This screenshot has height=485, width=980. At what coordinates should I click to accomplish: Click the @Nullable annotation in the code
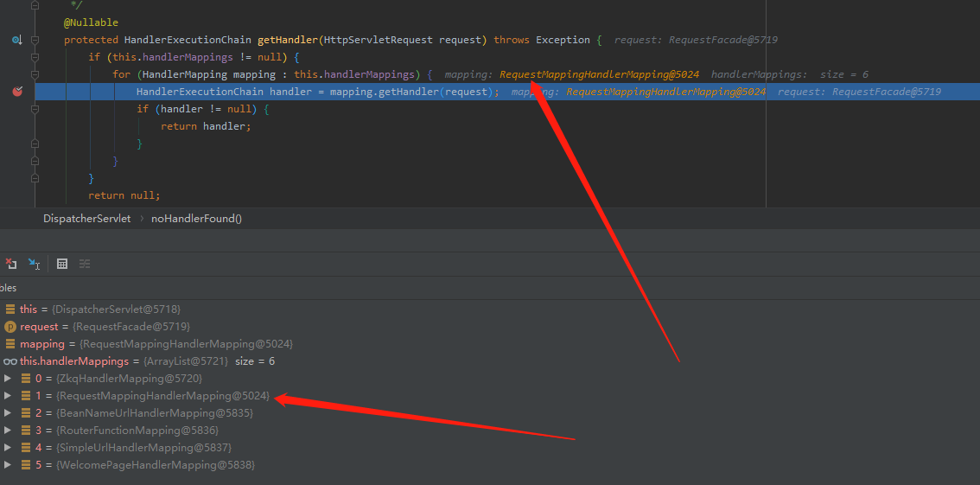(x=91, y=22)
